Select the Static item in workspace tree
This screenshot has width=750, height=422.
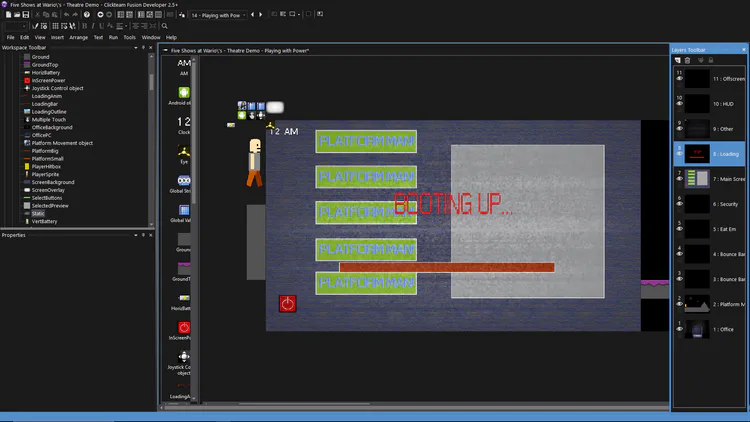pyautogui.click(x=38, y=213)
